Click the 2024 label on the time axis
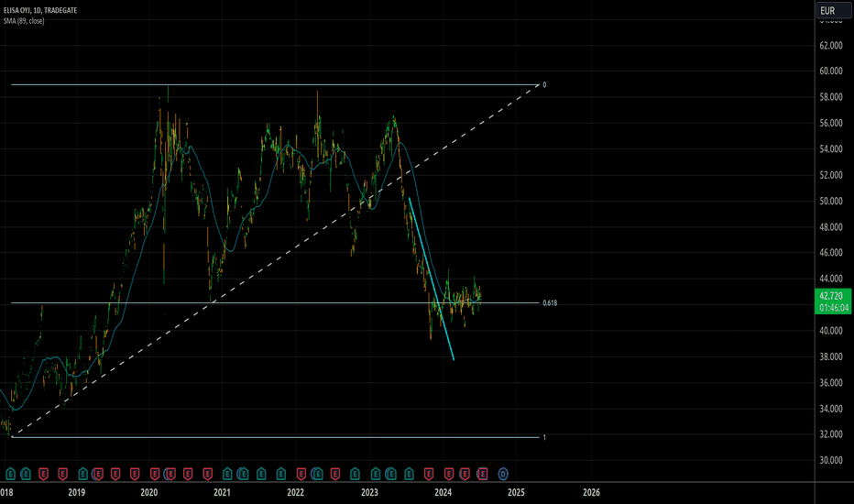Screen dimensions: 854x504 click(x=443, y=493)
